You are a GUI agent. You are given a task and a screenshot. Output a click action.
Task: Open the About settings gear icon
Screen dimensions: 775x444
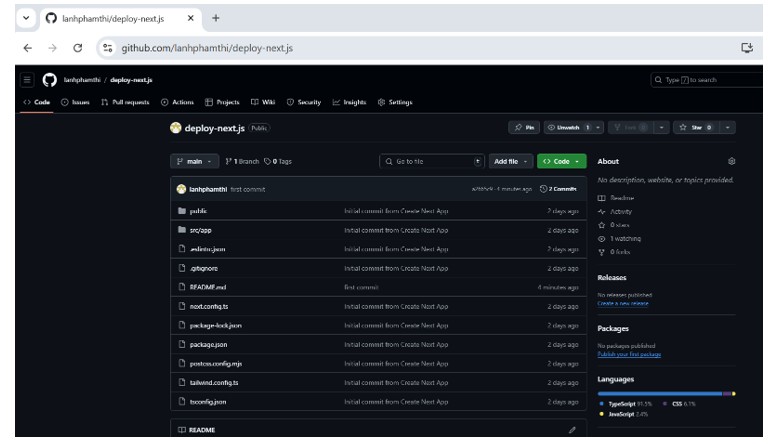[x=732, y=161]
